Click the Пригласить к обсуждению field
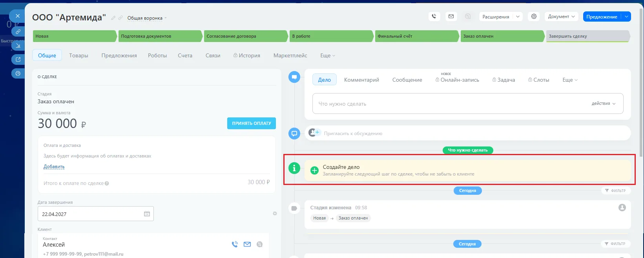644x258 pixels. point(468,133)
